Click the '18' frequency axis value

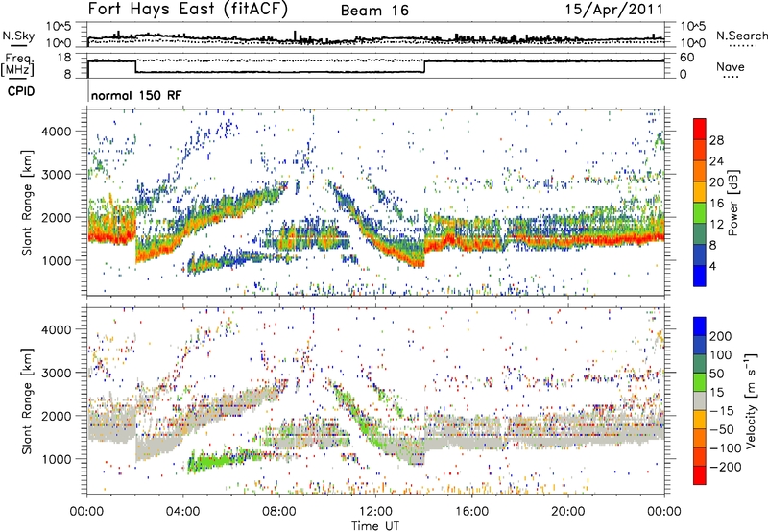(64, 58)
